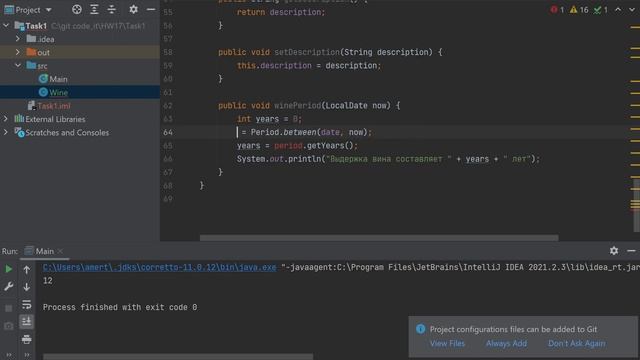Open Project panel settings gear
The image size is (640, 360).
[133, 9]
